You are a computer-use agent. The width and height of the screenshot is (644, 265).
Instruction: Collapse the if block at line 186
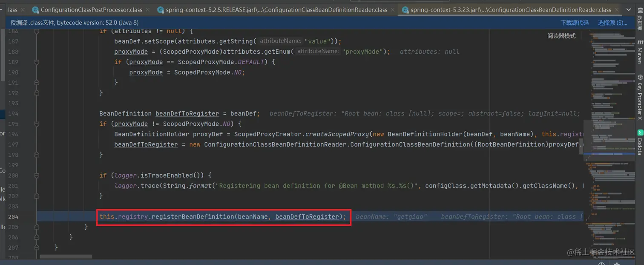(37, 31)
